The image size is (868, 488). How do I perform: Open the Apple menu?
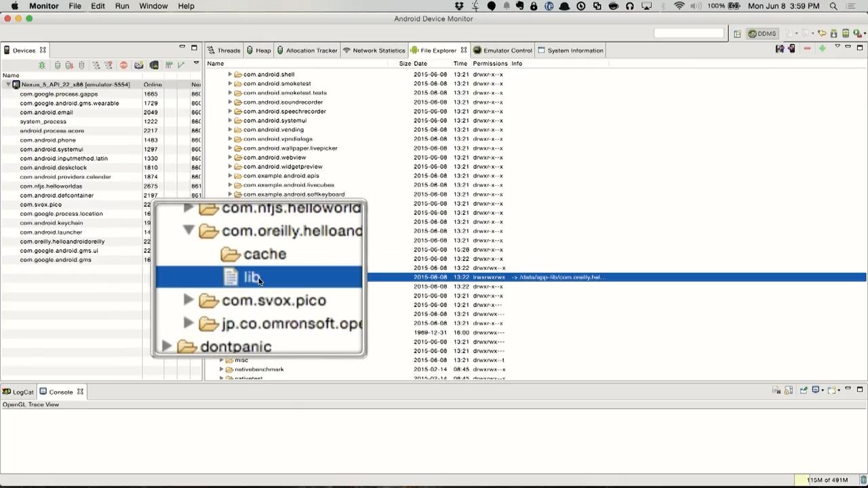(x=14, y=6)
